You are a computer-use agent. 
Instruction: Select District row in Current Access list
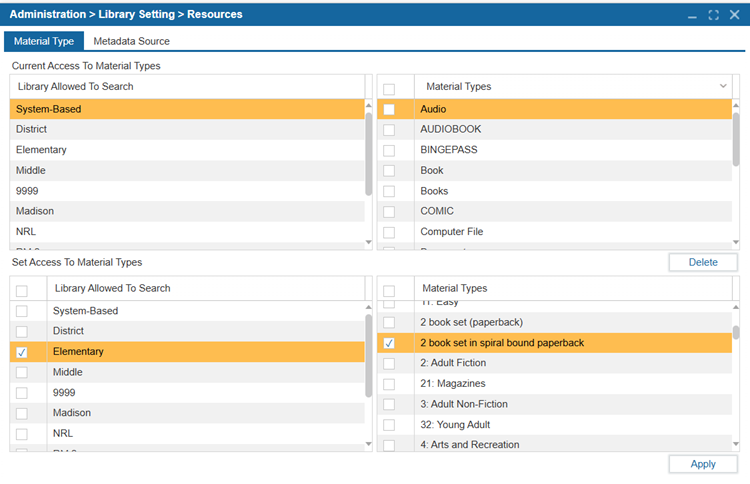click(187, 129)
